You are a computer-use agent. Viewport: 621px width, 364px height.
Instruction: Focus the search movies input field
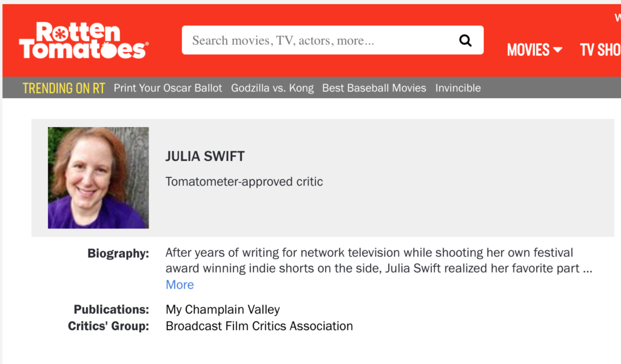(332, 41)
